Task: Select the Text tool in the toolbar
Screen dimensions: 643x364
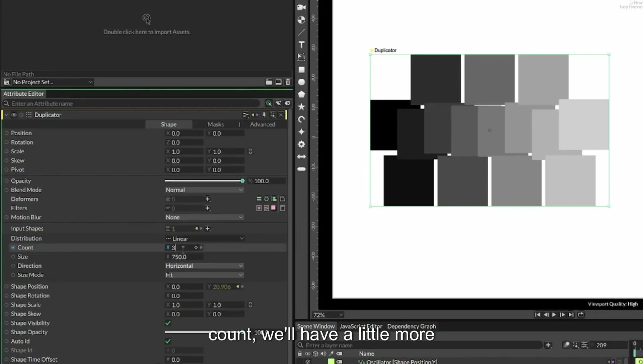Action: (301, 45)
